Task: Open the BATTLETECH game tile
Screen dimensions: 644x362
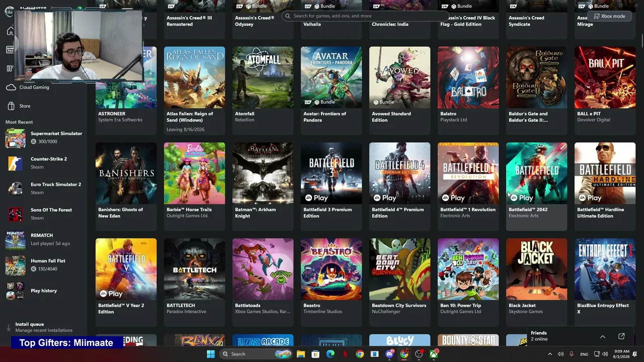Action: [x=194, y=283]
